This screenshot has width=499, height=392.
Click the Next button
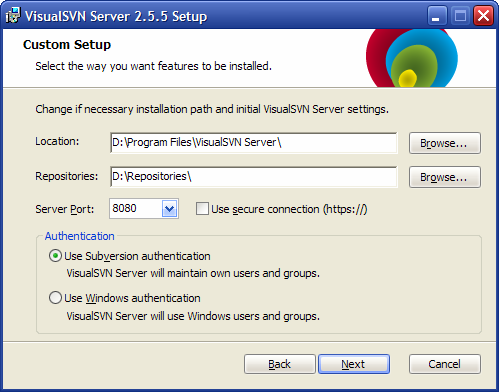pyautogui.click(x=354, y=364)
